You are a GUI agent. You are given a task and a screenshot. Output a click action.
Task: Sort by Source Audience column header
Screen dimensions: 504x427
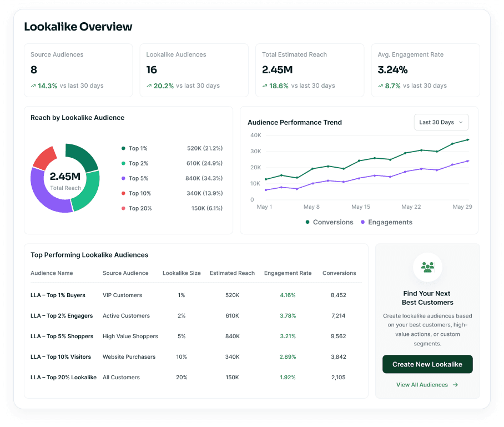(125, 273)
